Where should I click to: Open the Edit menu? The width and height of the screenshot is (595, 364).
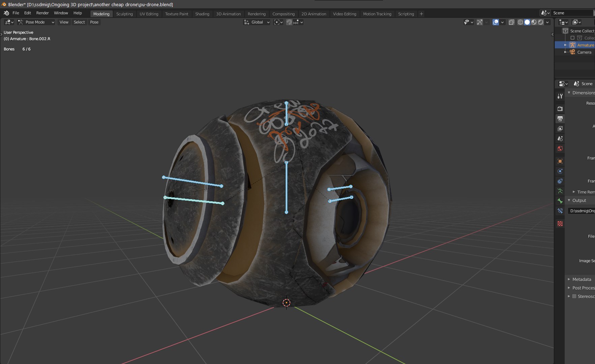[28, 13]
